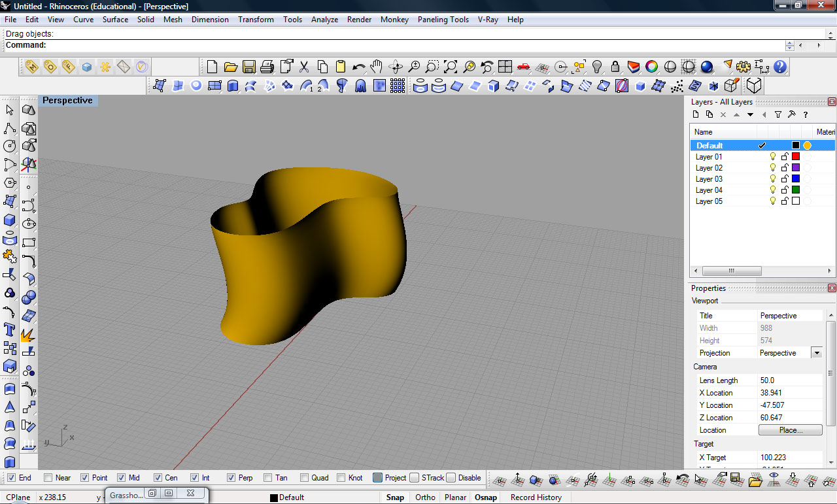
Task: Click the Undo icon in the toolbar
Action: click(358, 66)
